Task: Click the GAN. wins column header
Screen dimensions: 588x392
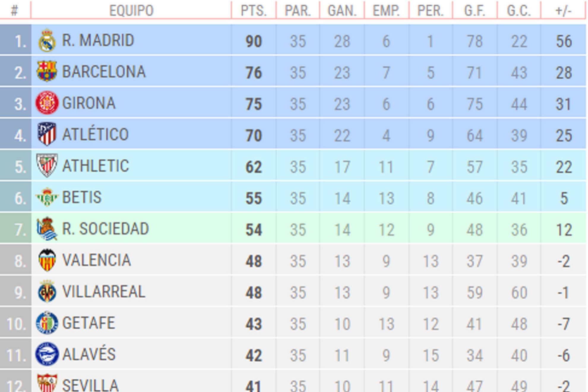Action: pos(342,11)
